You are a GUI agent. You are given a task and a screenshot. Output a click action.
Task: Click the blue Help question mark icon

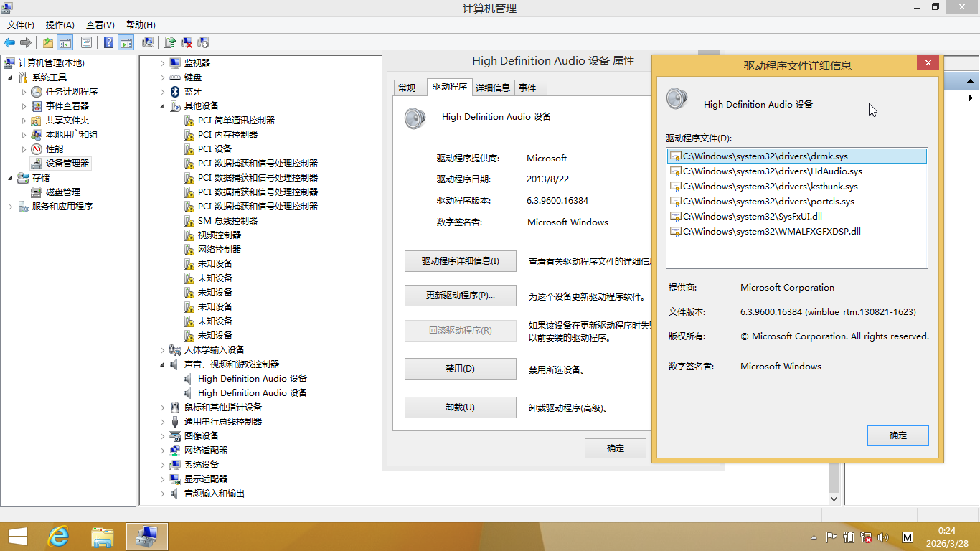[x=108, y=42]
